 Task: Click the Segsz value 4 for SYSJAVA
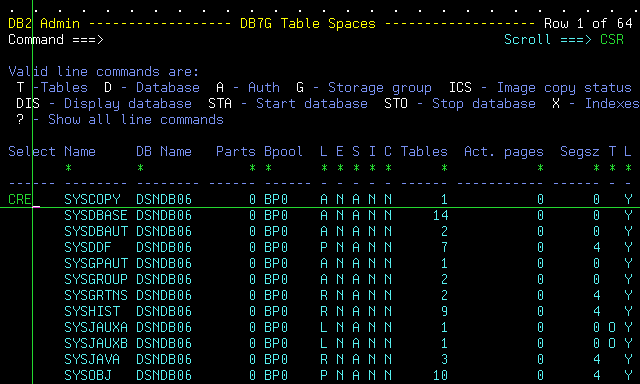coord(596,359)
